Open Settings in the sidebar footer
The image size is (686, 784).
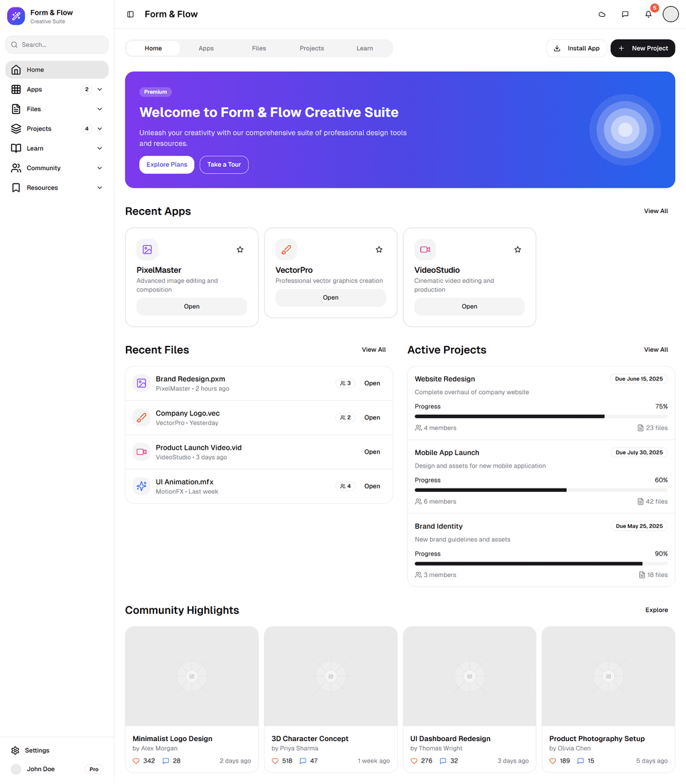coord(57,750)
